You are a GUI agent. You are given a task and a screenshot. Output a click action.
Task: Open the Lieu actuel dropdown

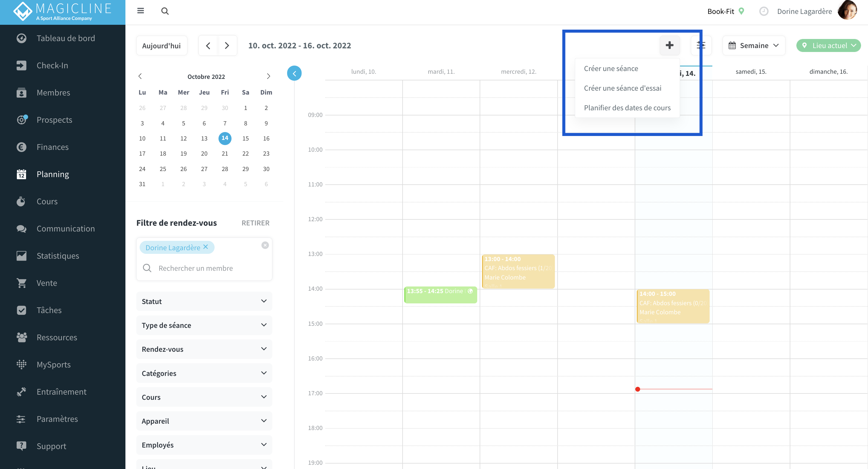(x=828, y=46)
